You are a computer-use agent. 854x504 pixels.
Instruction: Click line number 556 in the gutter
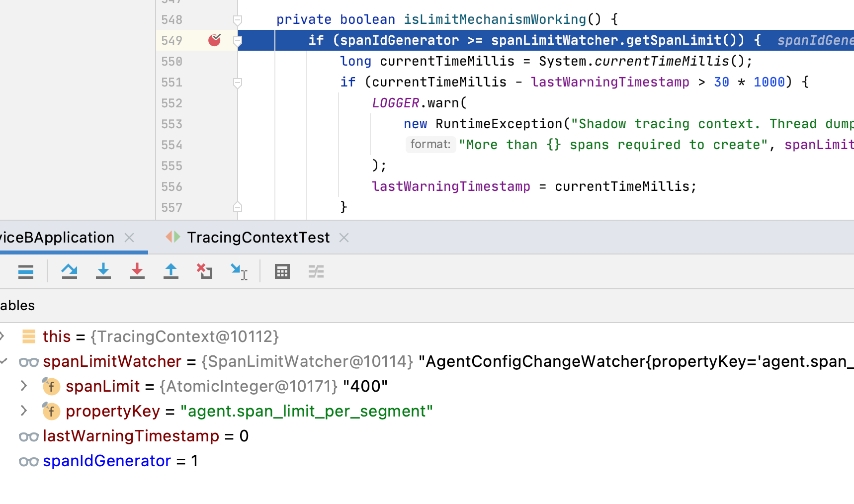pyautogui.click(x=172, y=186)
